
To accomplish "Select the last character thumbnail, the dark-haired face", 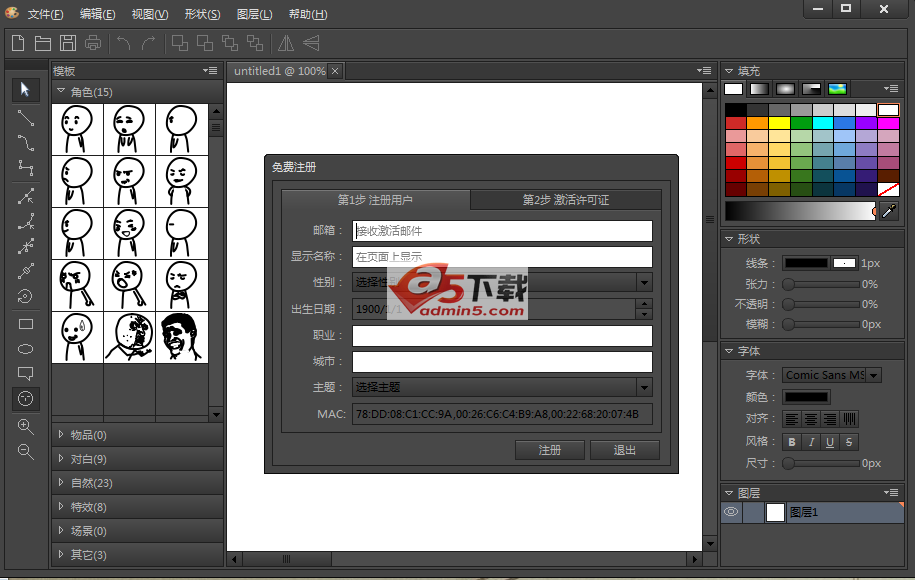I will coord(182,337).
